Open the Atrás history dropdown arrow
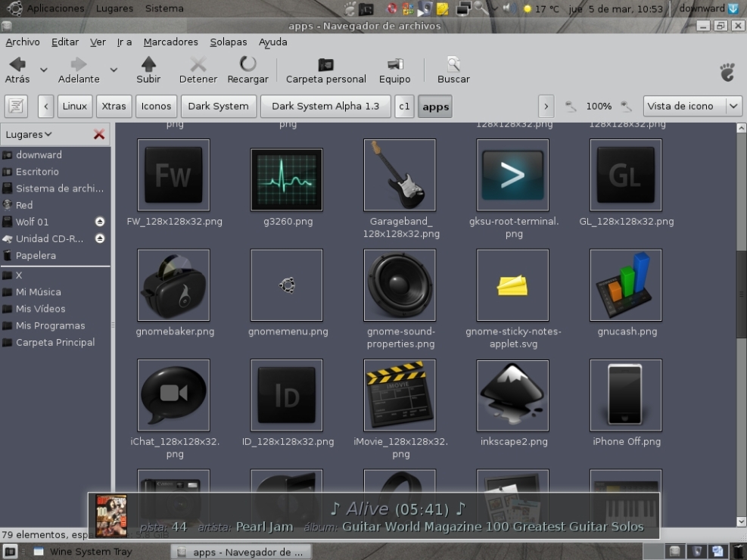Viewport: 747px width, 560px height. [43, 70]
